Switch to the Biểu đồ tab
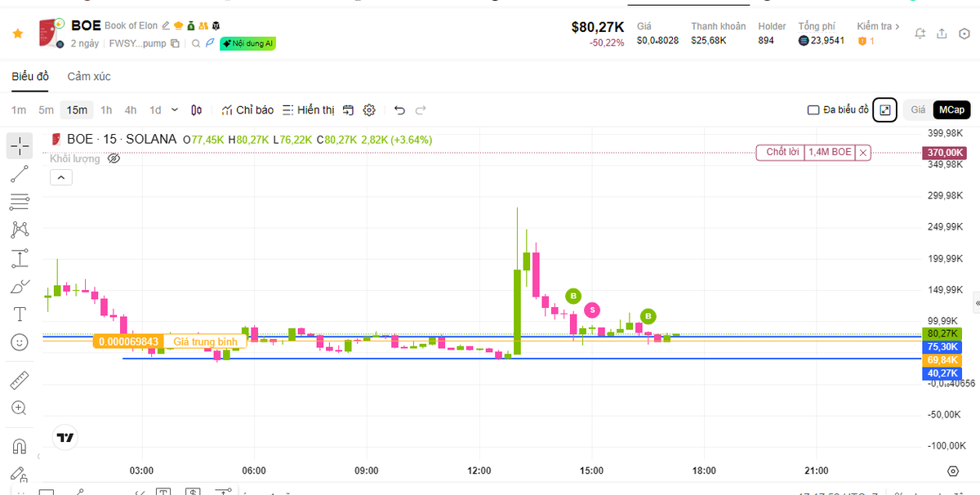 click(x=30, y=77)
